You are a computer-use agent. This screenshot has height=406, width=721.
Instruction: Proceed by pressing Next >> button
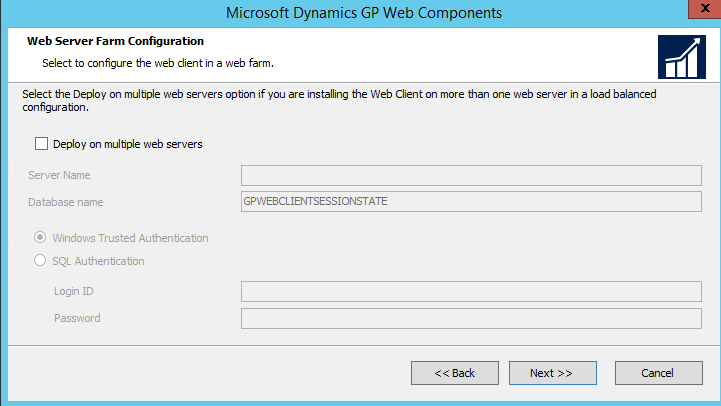click(x=552, y=373)
